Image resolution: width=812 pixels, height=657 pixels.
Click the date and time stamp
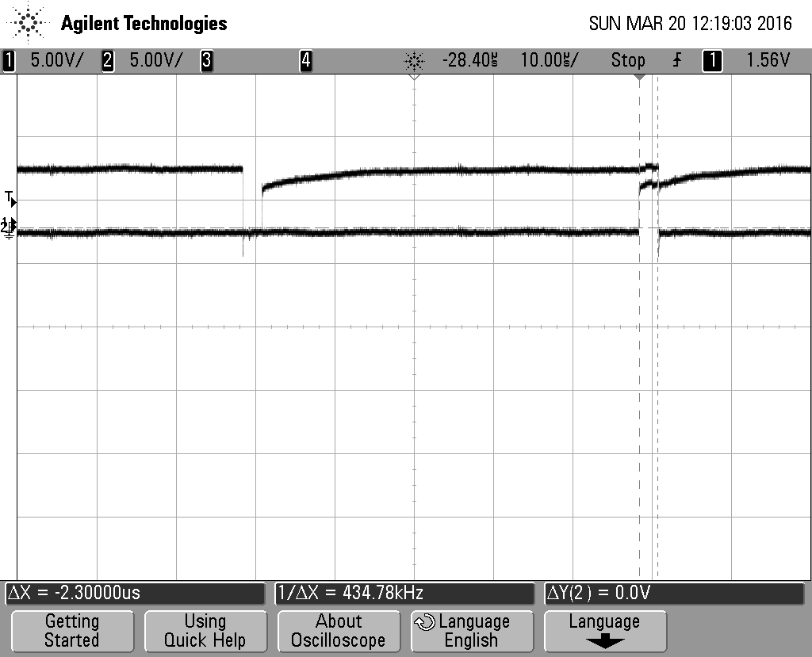coord(691,23)
